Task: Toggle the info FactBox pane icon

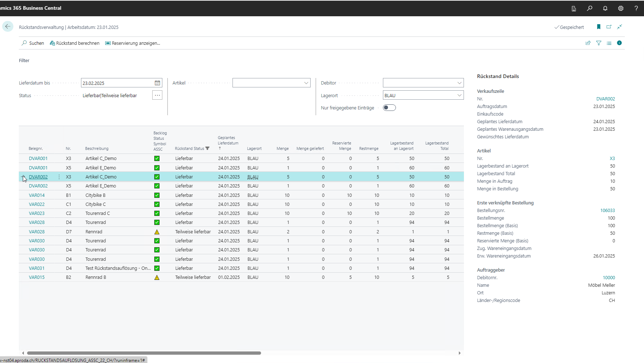Action: pyautogui.click(x=619, y=43)
